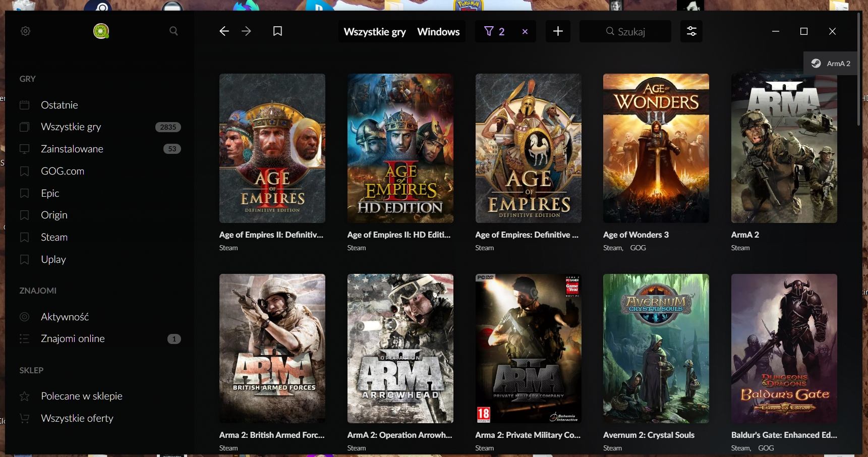Screen dimensions: 868x457
Task: Add a game with the plus button
Action: (558, 31)
